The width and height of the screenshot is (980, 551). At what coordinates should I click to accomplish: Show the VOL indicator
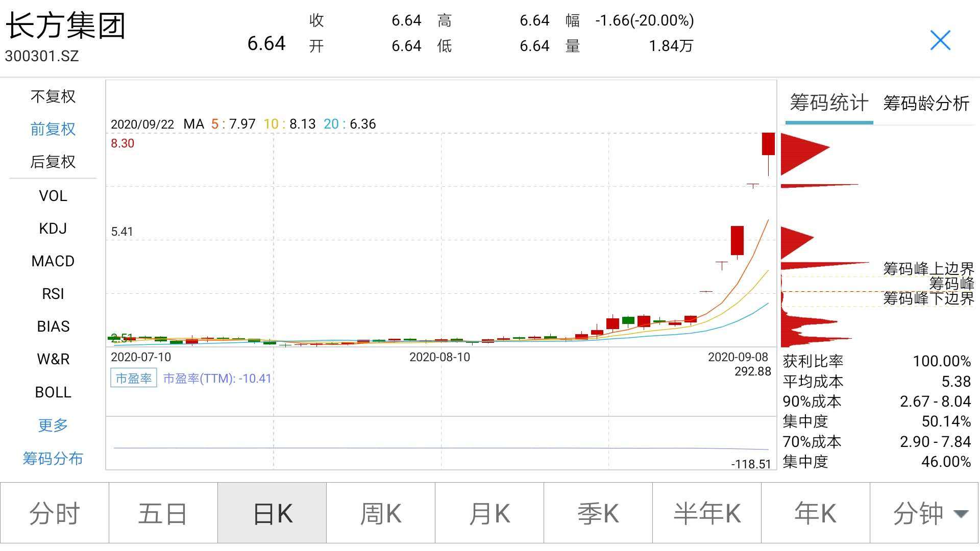click(53, 196)
